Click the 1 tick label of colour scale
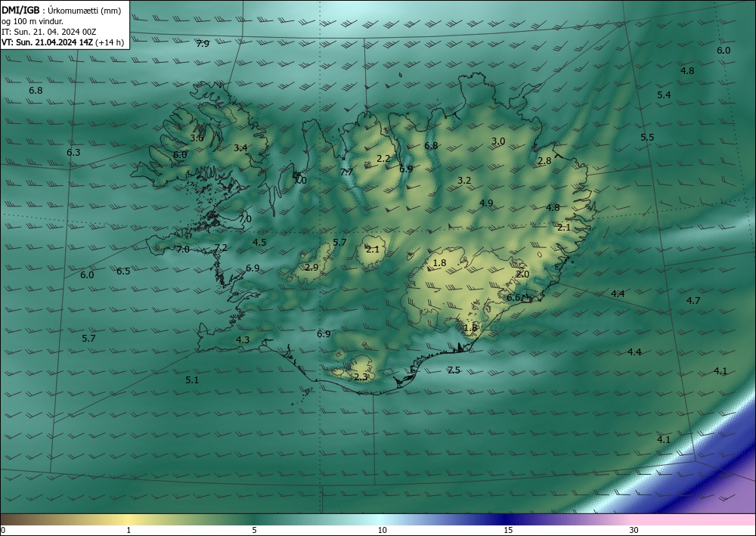 tap(129, 530)
